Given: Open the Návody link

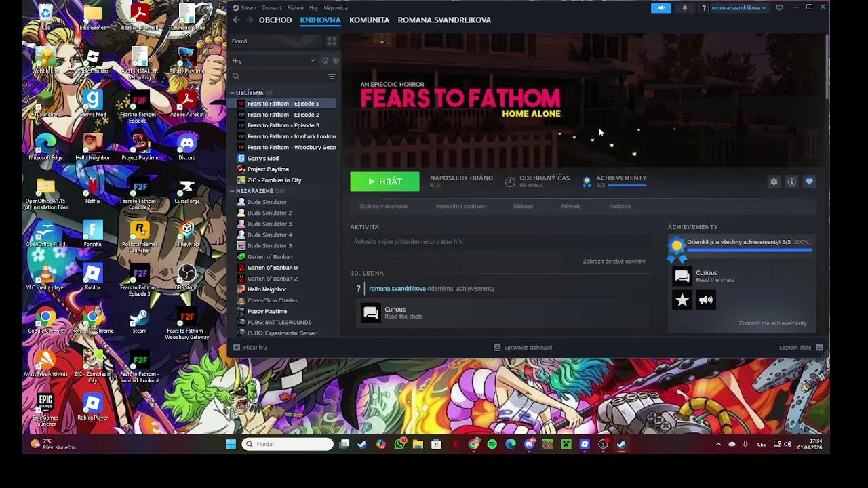Looking at the screenshot, I should 571,206.
